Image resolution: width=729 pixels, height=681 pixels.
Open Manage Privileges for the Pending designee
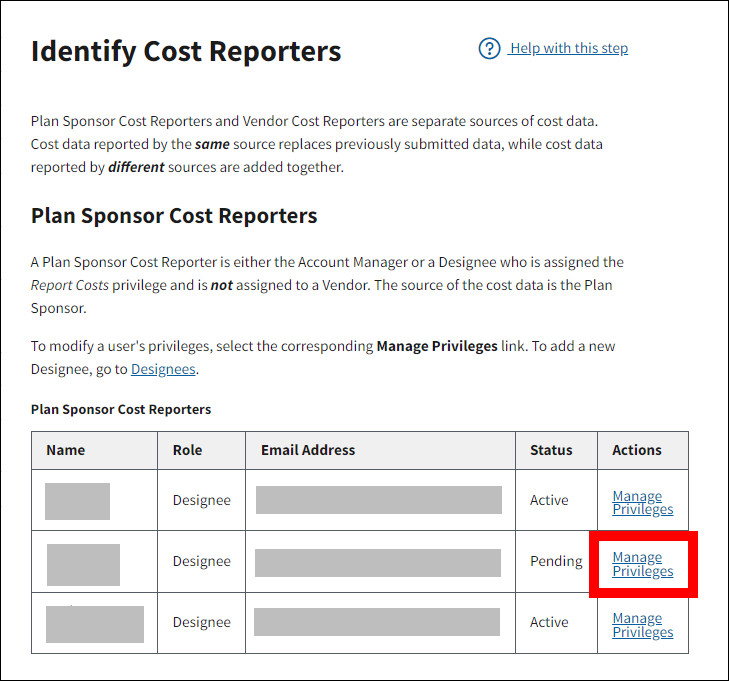pos(642,564)
